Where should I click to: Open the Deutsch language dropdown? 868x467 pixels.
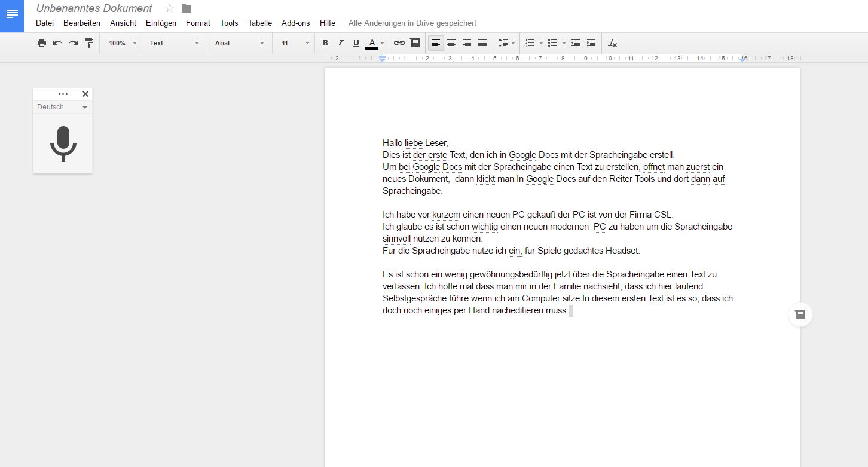63,107
